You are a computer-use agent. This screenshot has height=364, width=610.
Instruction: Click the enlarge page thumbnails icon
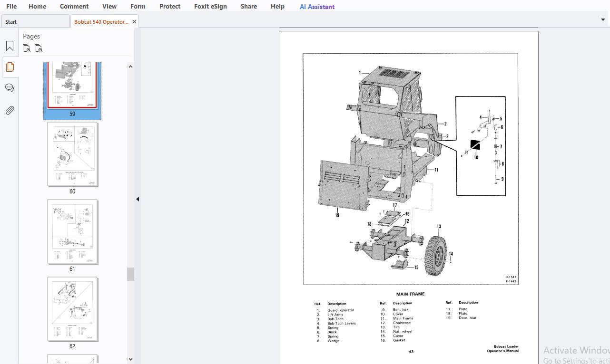coord(27,48)
